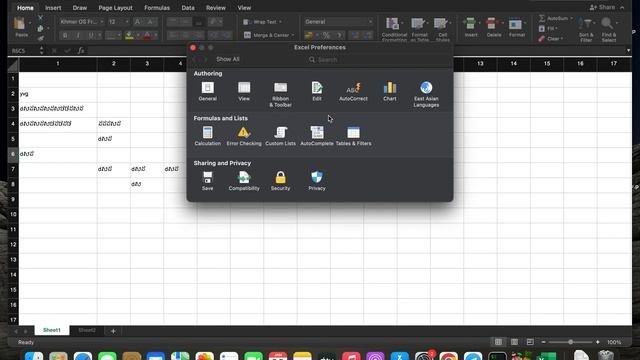Open Compatibility preferences
The width and height of the screenshot is (640, 360).
tap(244, 181)
